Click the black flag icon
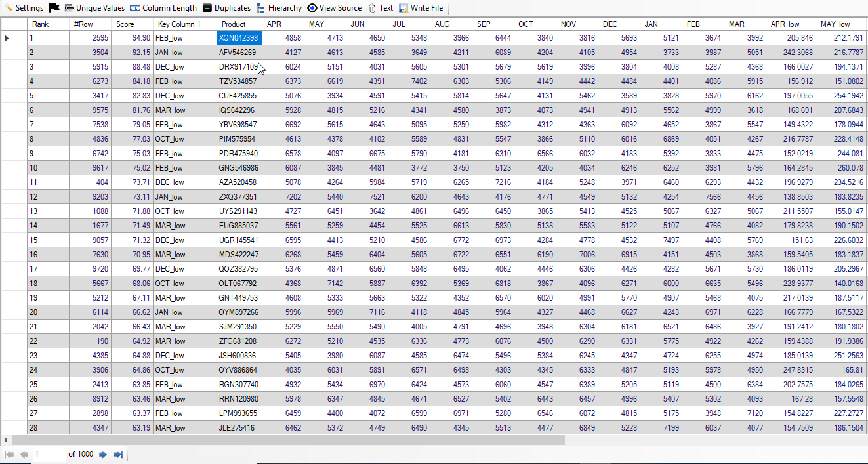 click(54, 8)
